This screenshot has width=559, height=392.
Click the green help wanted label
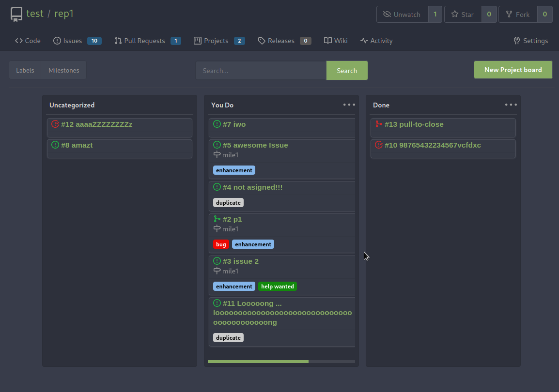pyautogui.click(x=278, y=286)
